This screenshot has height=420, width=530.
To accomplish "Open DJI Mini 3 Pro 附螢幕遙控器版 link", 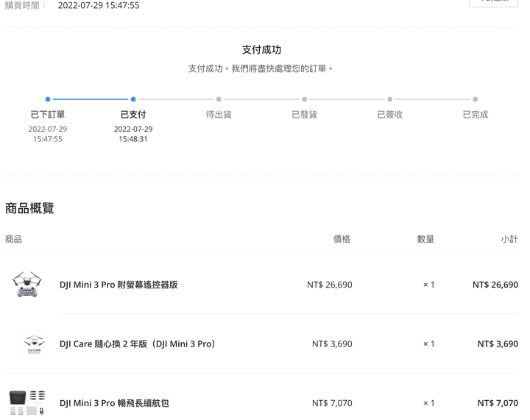I will point(119,285).
